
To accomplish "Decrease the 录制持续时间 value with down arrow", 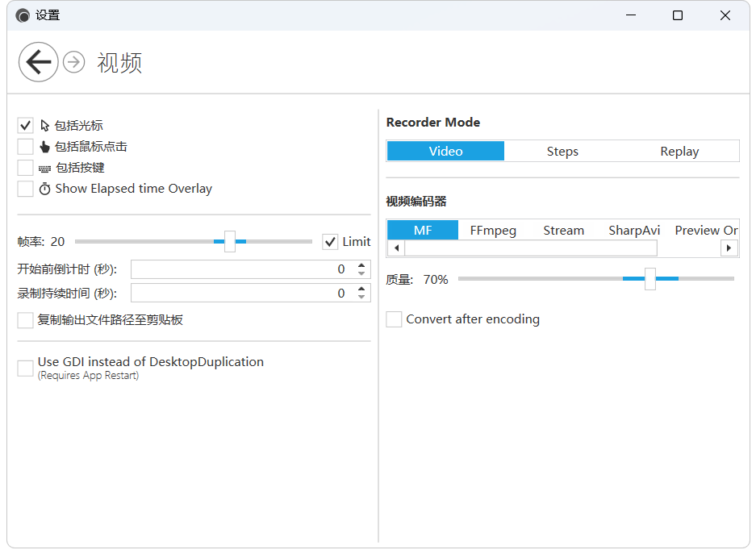I will pos(361,298).
